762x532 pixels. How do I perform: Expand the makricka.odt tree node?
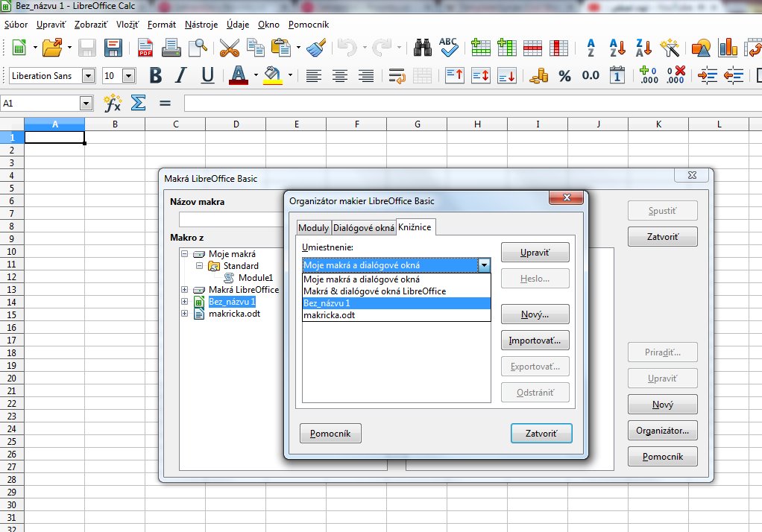tap(185, 314)
